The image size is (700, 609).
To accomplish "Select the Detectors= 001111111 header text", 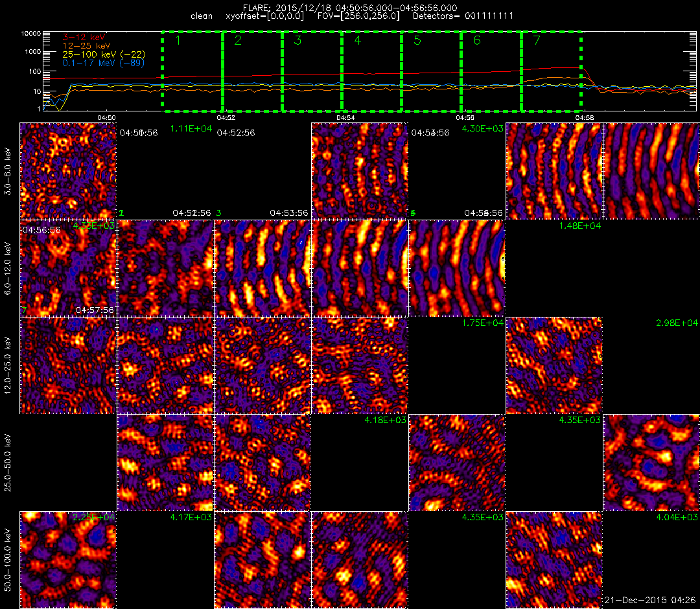I will click(x=463, y=16).
